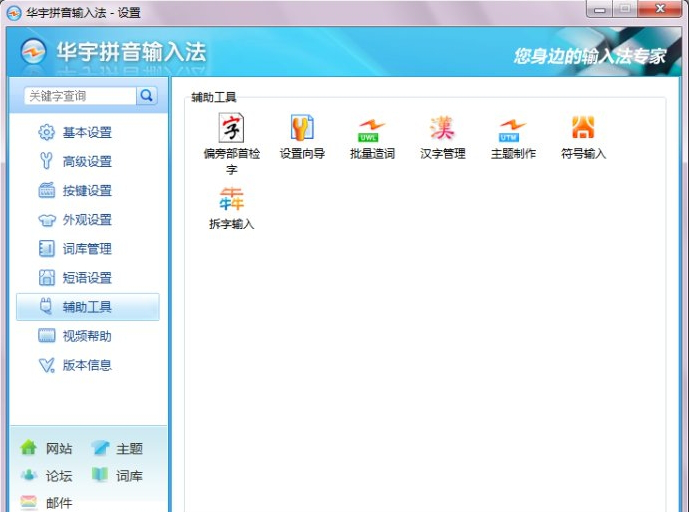Launch the 主题制作 UTM icon

[512, 130]
